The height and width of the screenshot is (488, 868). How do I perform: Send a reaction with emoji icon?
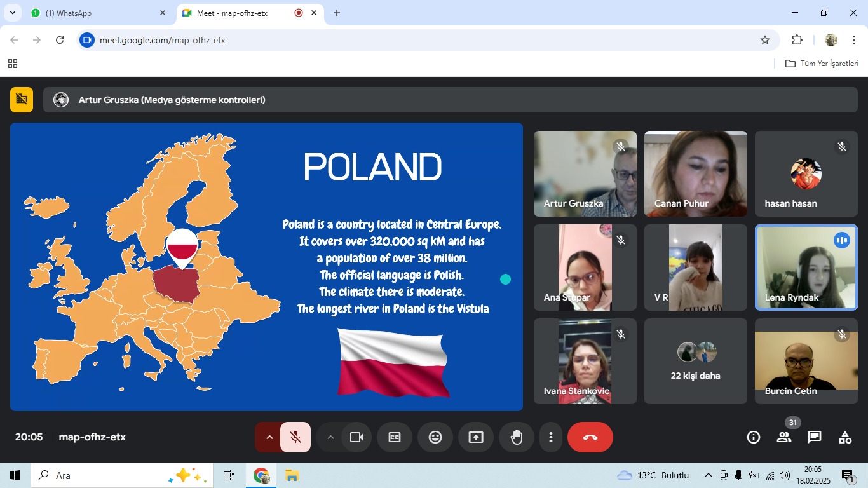pyautogui.click(x=435, y=437)
